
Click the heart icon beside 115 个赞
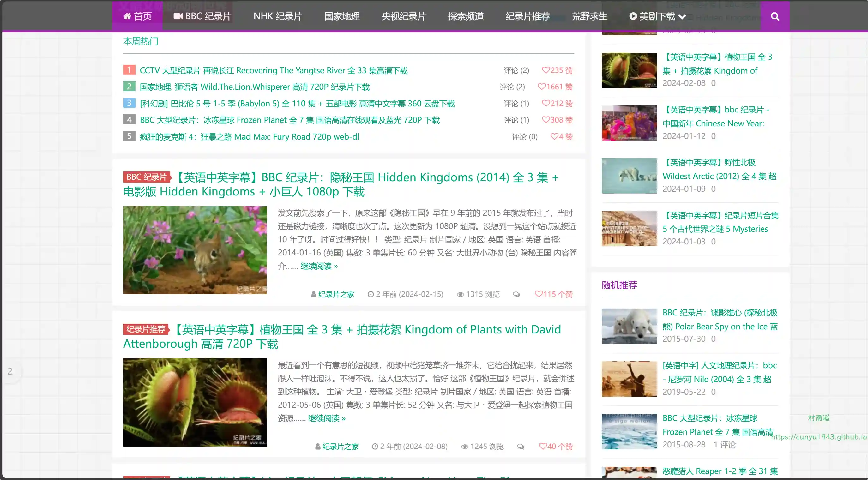[x=539, y=294]
